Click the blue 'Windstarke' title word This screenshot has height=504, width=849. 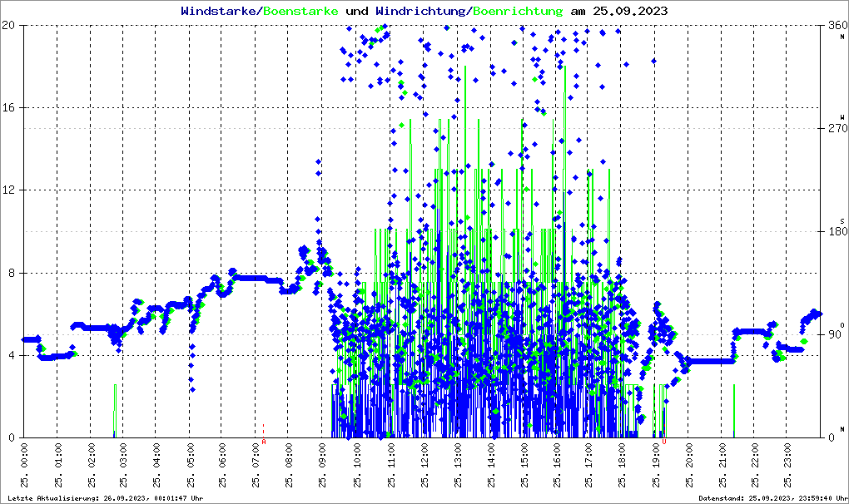point(218,11)
